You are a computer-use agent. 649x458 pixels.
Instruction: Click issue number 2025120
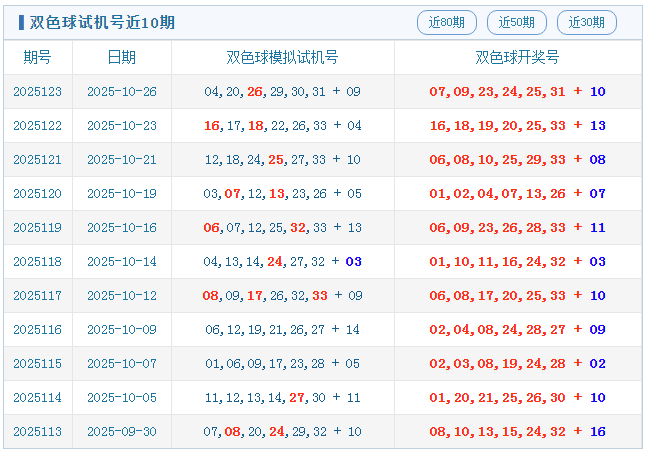[x=37, y=194]
